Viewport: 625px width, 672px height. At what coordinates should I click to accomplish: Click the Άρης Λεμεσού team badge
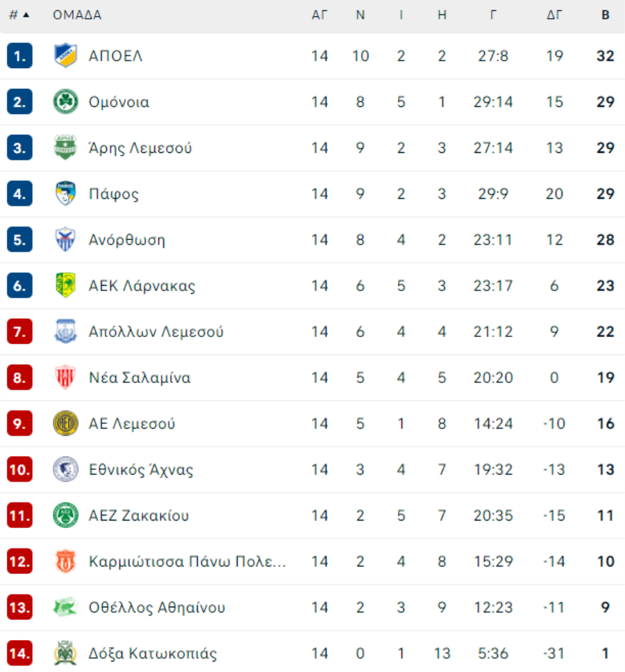point(65,147)
